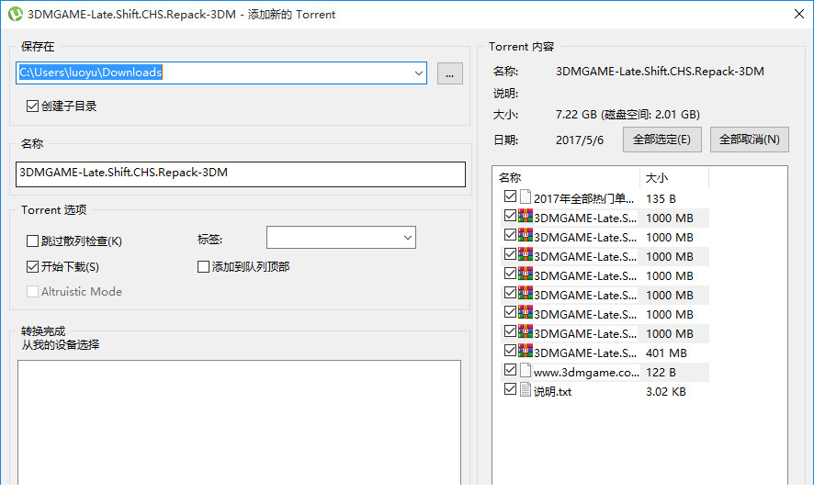
Task: Uncheck the 说明.txt file checkbox
Action: (510, 389)
